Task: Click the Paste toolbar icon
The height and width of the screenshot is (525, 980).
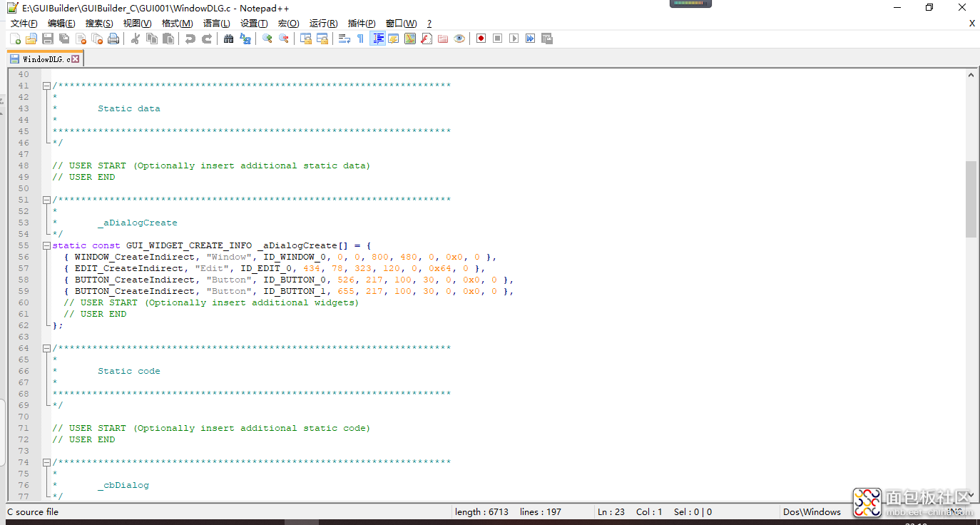Action: pyautogui.click(x=168, y=39)
